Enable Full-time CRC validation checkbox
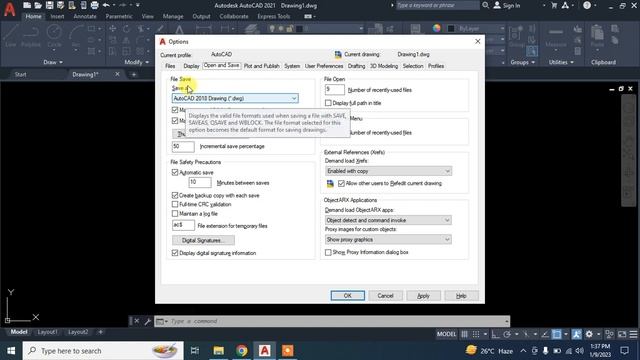The height and width of the screenshot is (360, 640). [x=175, y=204]
